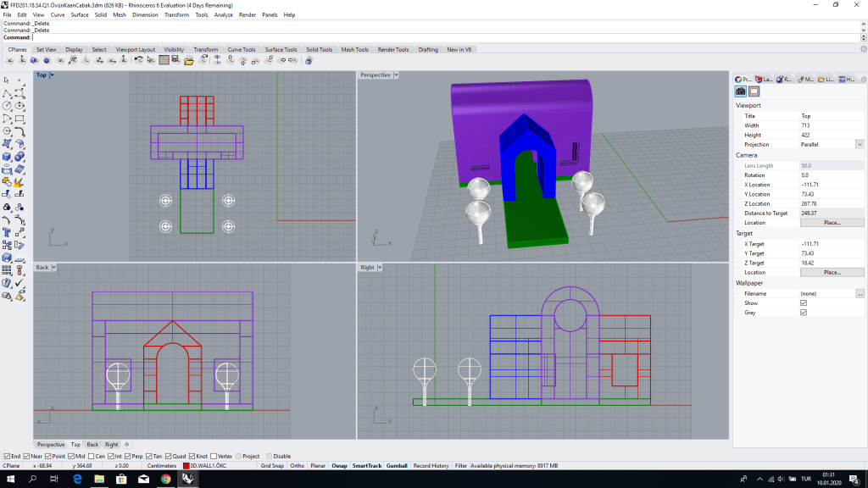The width and height of the screenshot is (868, 488).
Task: Open the camera viewport properties icon
Action: (x=740, y=91)
